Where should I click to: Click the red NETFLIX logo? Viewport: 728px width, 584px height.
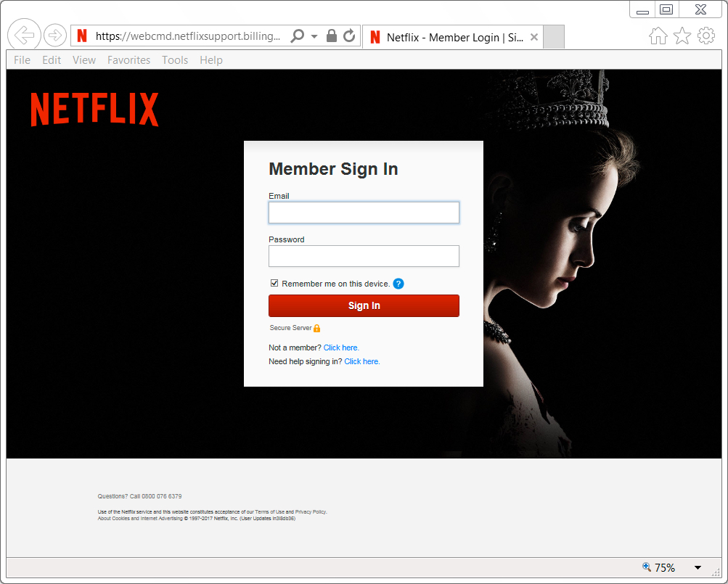94,109
